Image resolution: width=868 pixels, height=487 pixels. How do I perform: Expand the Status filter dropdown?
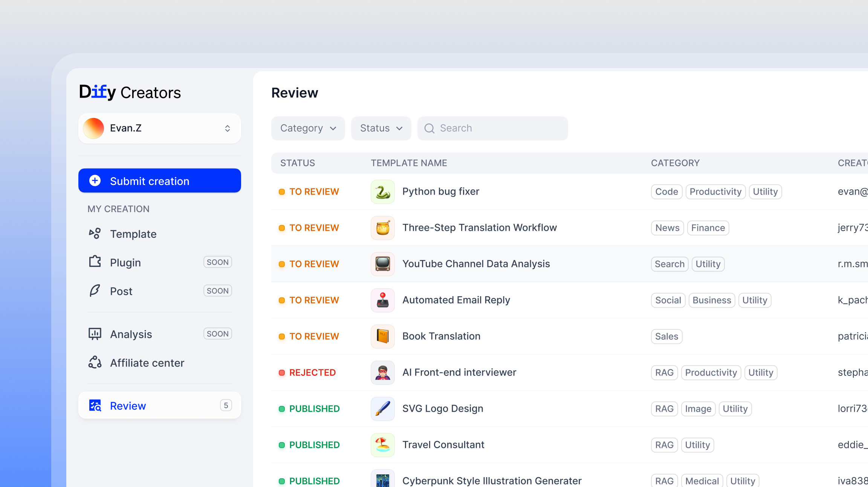[381, 129]
